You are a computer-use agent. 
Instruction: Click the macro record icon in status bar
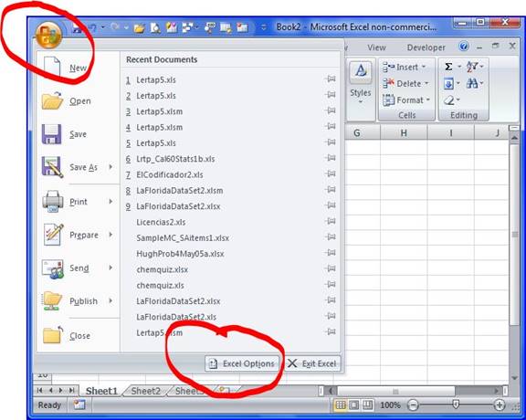[x=79, y=404]
